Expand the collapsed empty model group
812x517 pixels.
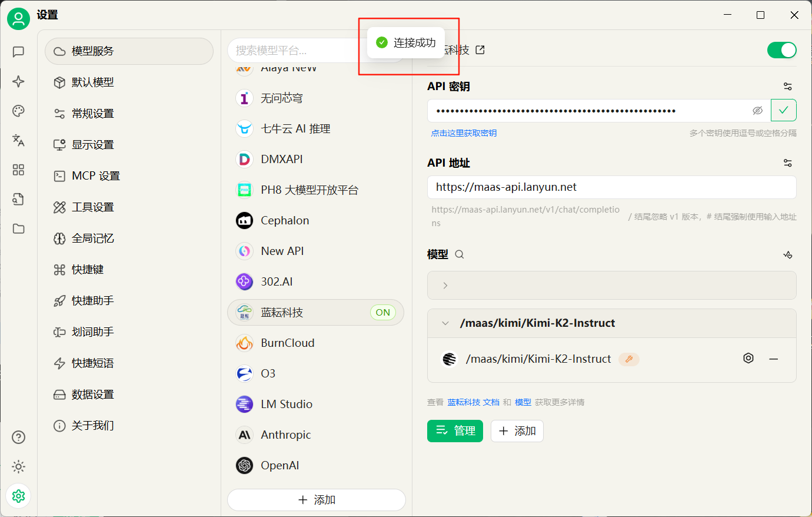[x=612, y=286]
